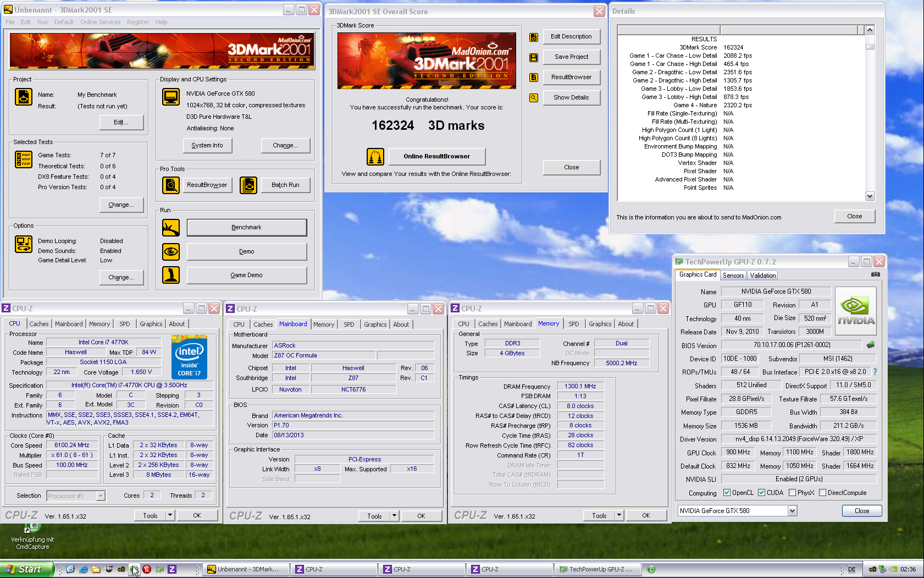Viewport: 924px width, 578px height.
Task: Open the Online Services menu
Action: tap(100, 22)
